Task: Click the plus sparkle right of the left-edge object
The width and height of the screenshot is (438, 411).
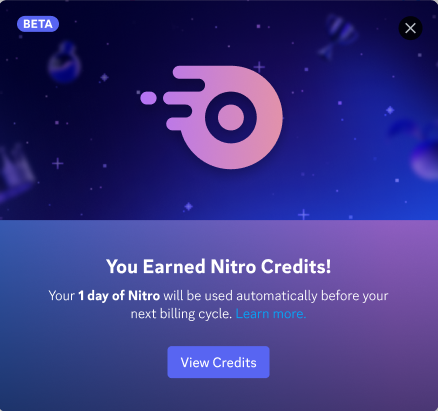Action: (x=58, y=163)
